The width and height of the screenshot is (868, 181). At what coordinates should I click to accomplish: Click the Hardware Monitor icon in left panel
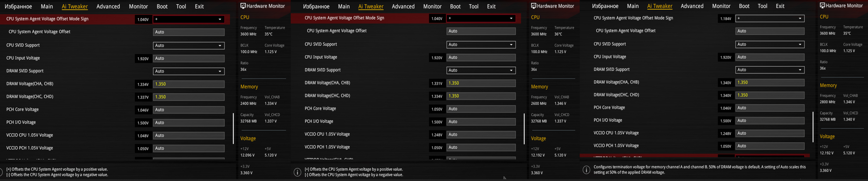[243, 6]
